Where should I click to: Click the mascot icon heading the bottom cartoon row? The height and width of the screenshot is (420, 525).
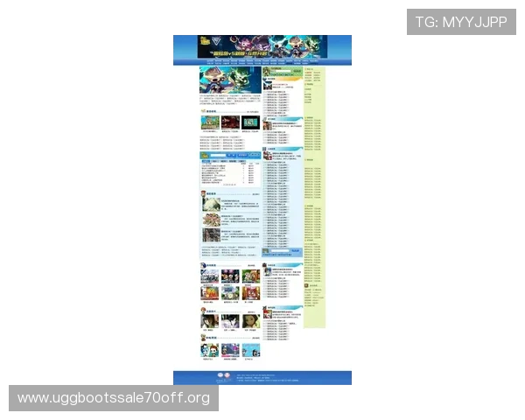pos(203,336)
